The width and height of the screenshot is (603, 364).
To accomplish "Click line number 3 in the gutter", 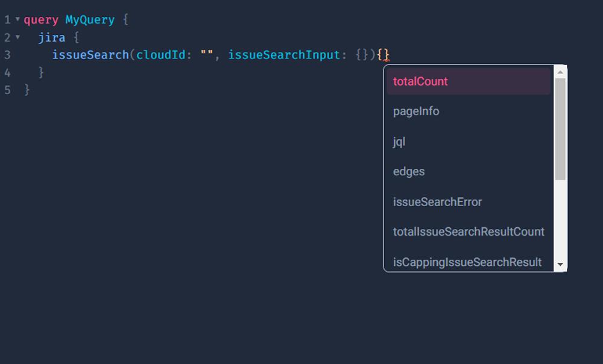I will (7, 55).
